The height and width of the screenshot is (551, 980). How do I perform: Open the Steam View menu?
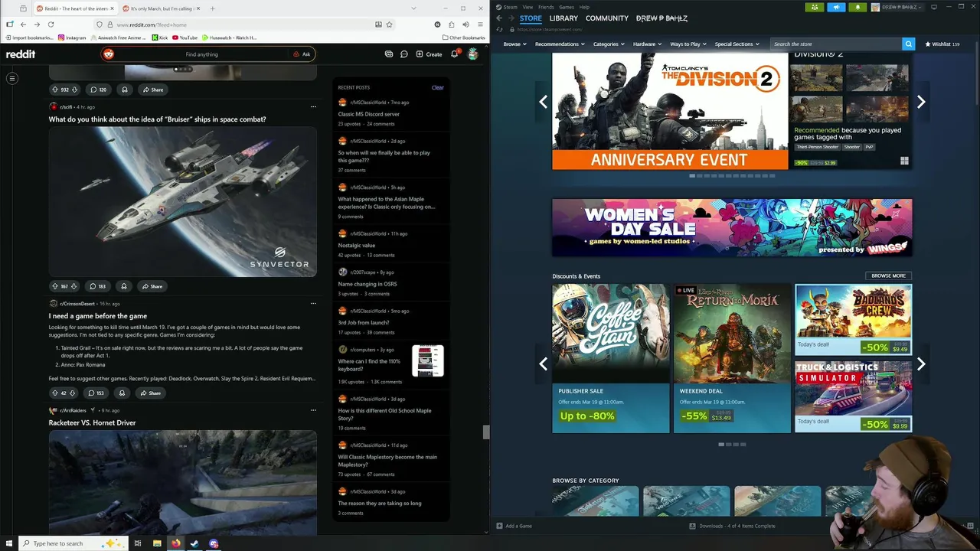pyautogui.click(x=528, y=7)
